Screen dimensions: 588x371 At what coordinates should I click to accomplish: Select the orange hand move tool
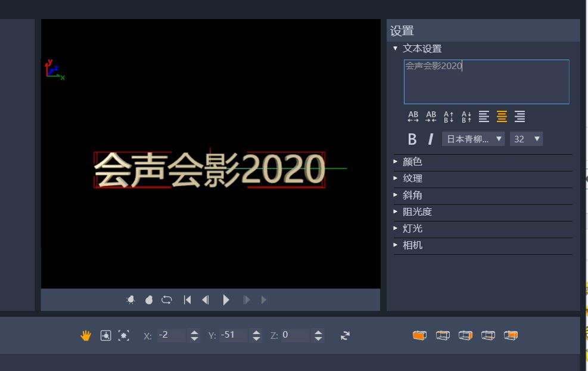tap(86, 335)
